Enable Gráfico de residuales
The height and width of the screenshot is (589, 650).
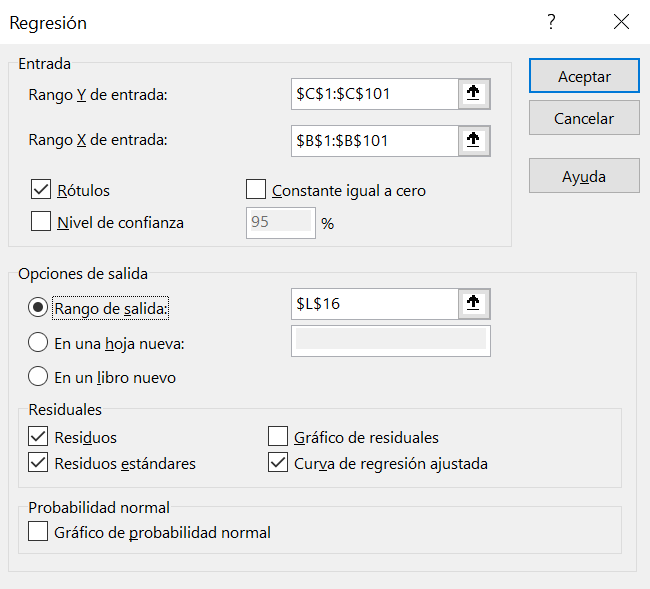[278, 436]
